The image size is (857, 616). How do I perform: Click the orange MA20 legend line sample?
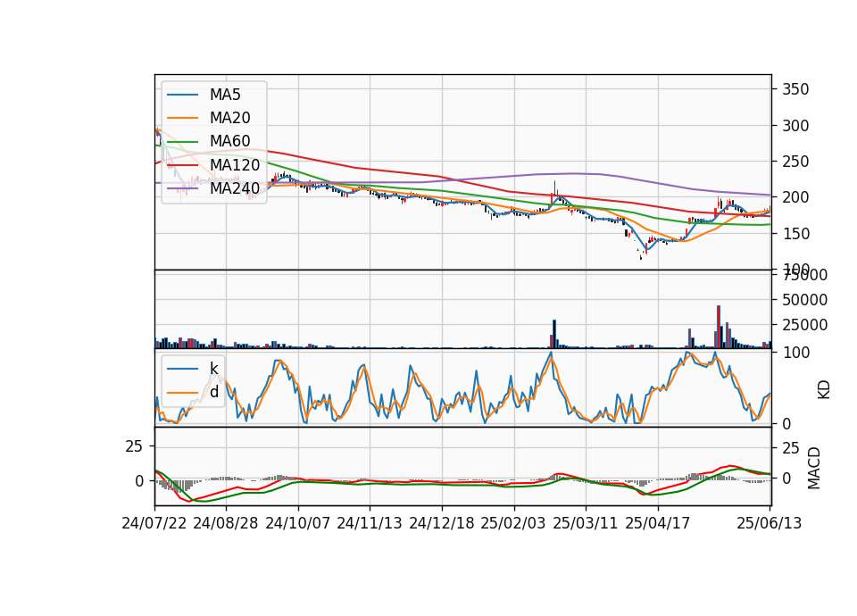point(182,118)
